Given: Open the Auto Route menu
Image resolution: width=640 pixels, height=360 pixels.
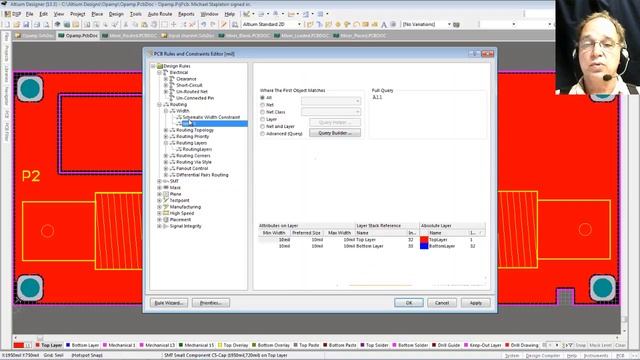Looking at the screenshot, I should (x=160, y=14).
